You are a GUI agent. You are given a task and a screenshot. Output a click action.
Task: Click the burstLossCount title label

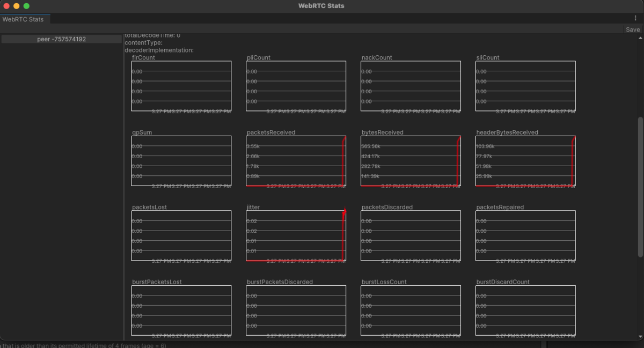click(x=384, y=282)
